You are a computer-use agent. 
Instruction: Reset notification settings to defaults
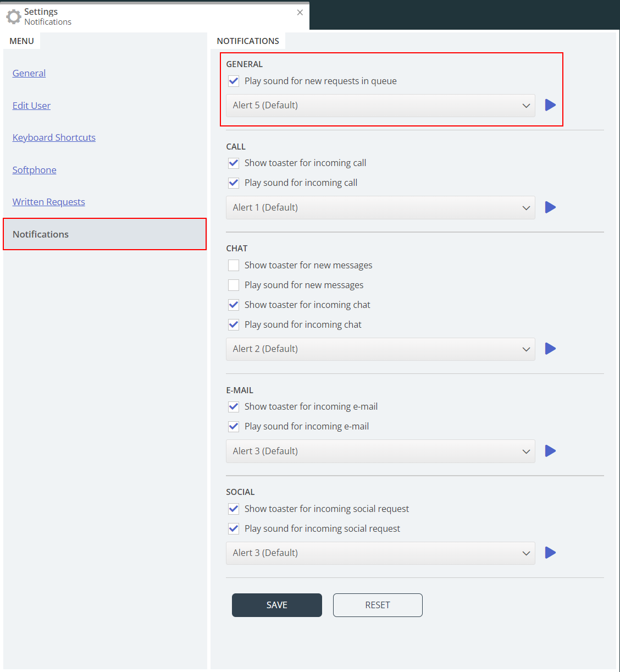[x=378, y=605]
